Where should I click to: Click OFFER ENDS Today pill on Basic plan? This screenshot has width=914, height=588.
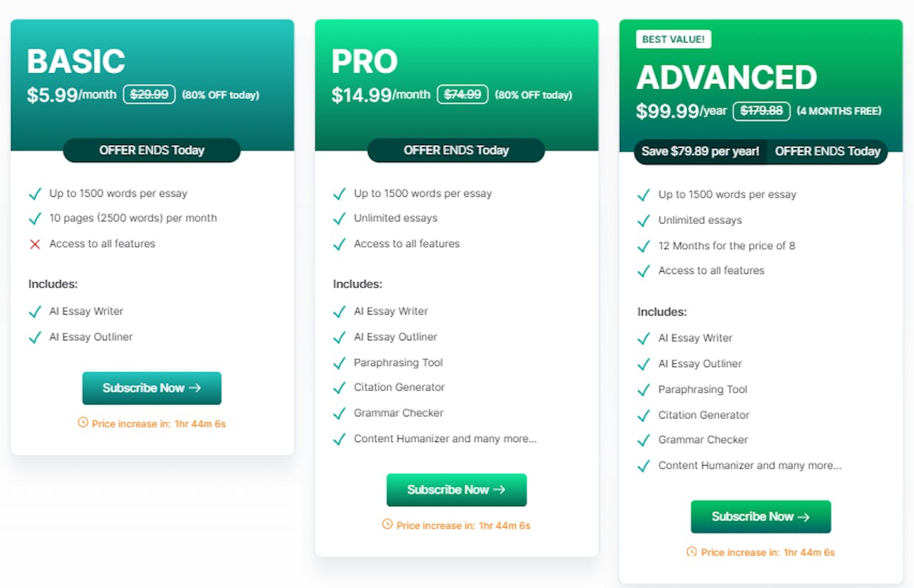pyautogui.click(x=152, y=150)
